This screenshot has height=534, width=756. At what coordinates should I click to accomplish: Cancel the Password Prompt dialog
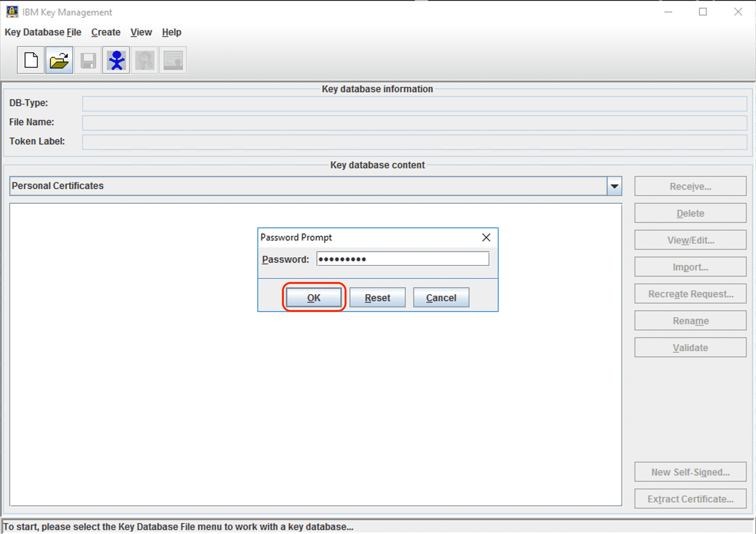coord(441,298)
